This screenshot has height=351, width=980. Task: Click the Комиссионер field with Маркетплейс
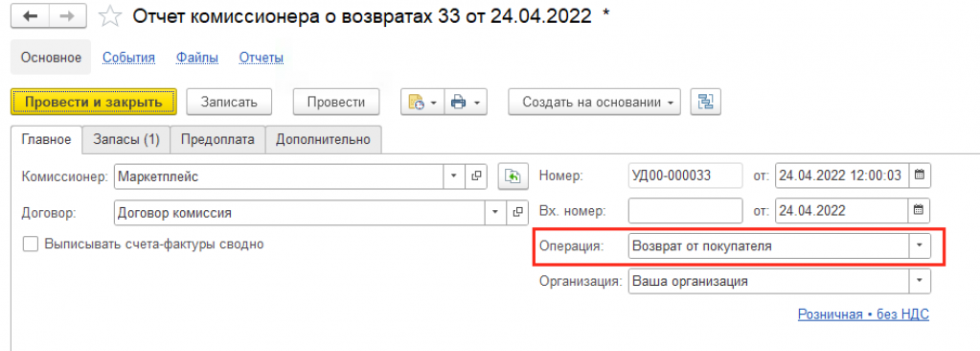(280, 176)
